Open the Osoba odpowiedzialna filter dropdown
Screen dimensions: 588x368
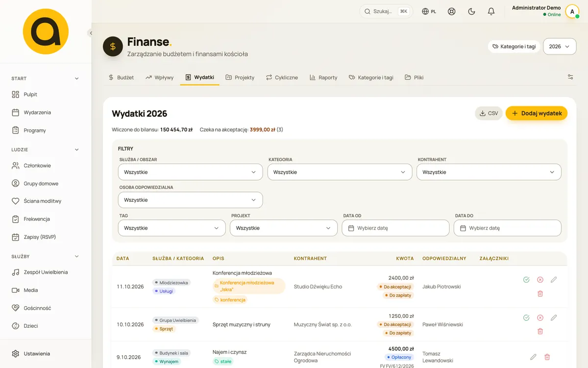pos(191,200)
